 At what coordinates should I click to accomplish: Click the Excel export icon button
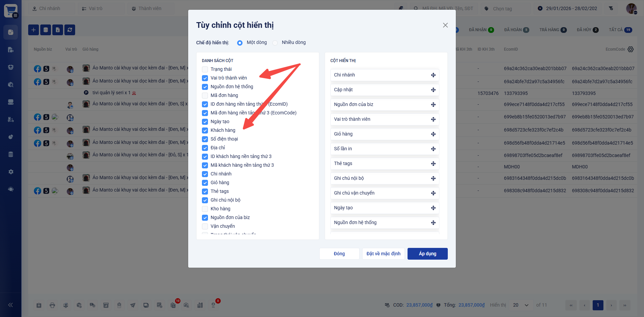pyautogui.click(x=58, y=30)
